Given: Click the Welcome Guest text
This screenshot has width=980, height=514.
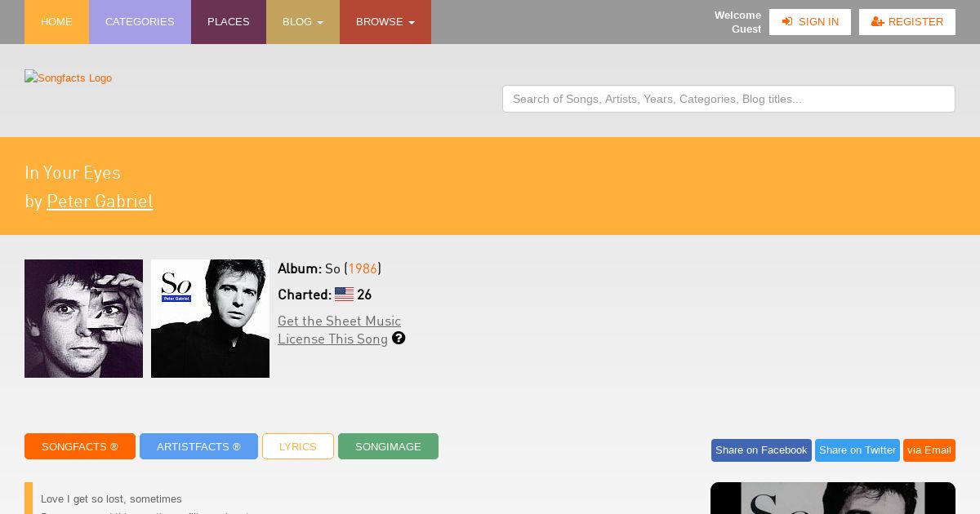Looking at the screenshot, I should pyautogui.click(x=737, y=22).
